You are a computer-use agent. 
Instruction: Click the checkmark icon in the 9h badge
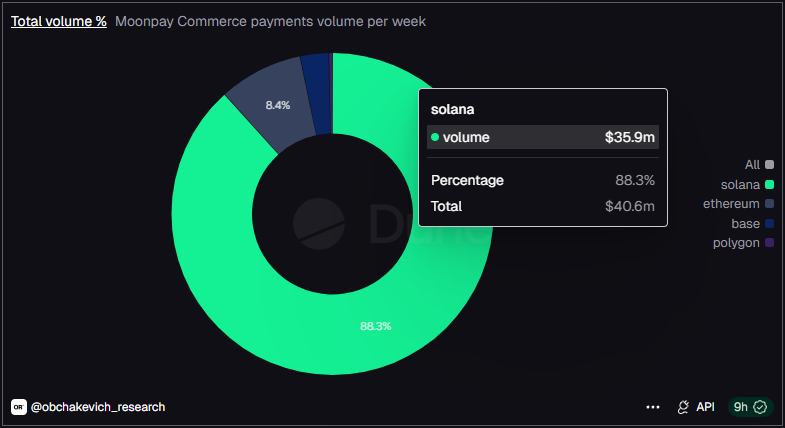760,407
